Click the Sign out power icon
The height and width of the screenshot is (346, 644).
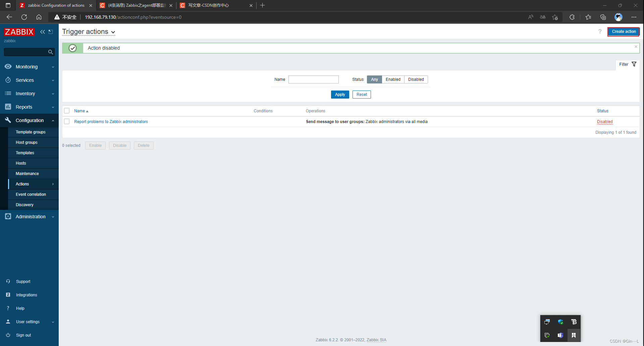pyautogui.click(x=8, y=335)
